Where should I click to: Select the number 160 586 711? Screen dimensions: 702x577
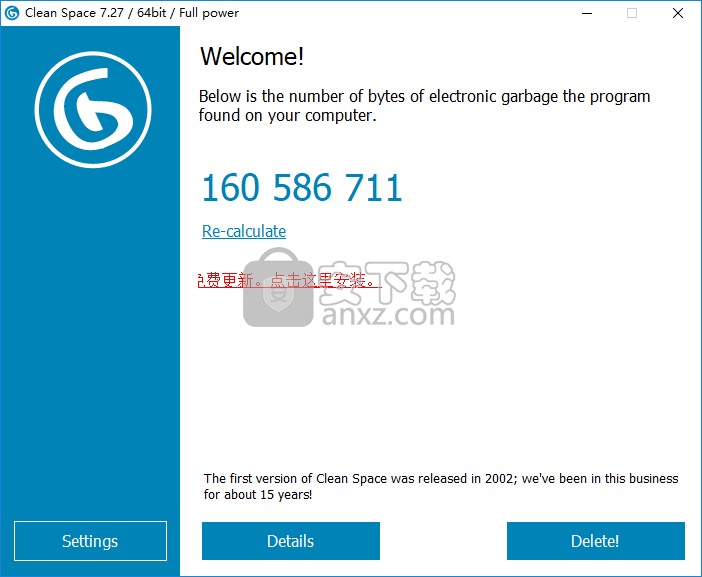[x=302, y=188]
